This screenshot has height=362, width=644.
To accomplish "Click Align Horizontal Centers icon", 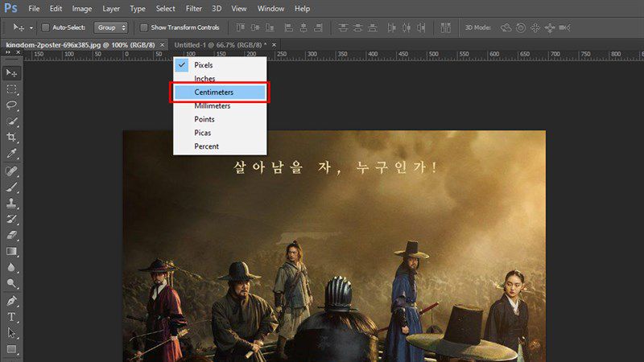I will click(303, 27).
